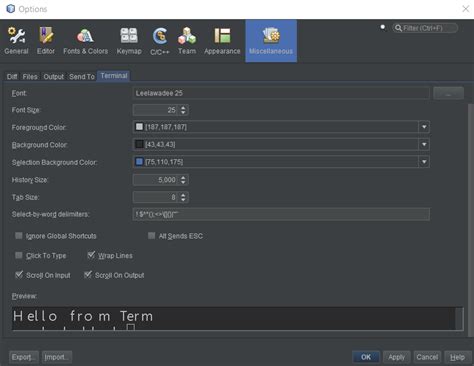Expand Selection Background Color dropdown arrow
This screenshot has width=474, height=366.
coord(424,162)
